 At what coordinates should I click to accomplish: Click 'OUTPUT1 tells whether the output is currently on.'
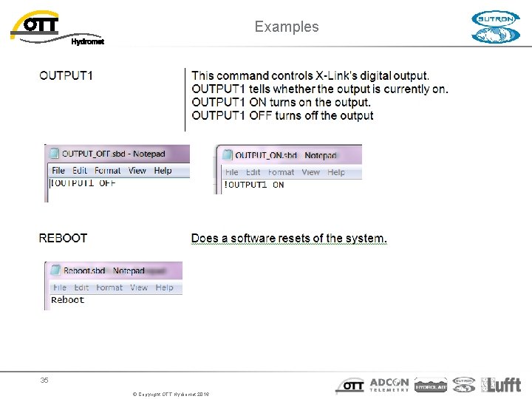320,89
